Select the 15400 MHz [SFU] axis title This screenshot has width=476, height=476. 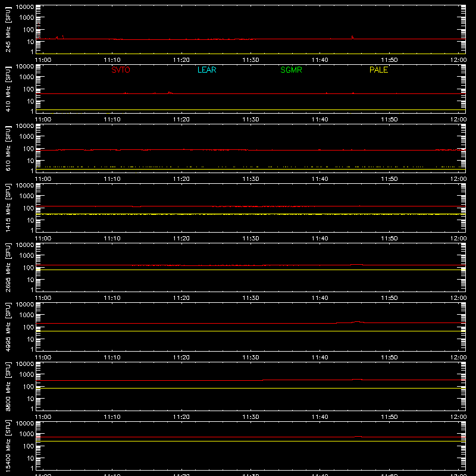click(8, 446)
